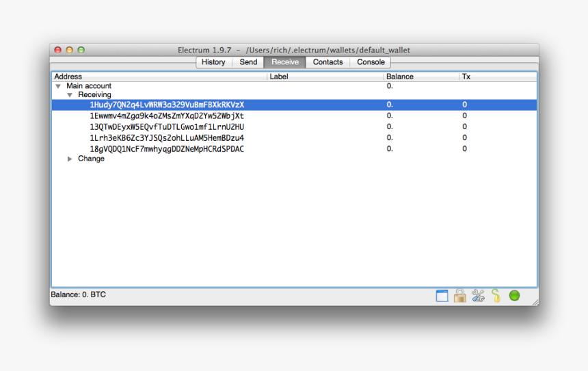The width and height of the screenshot is (588, 371).
Task: Click the Balance: 0. BTC status text
Action: [x=79, y=294]
